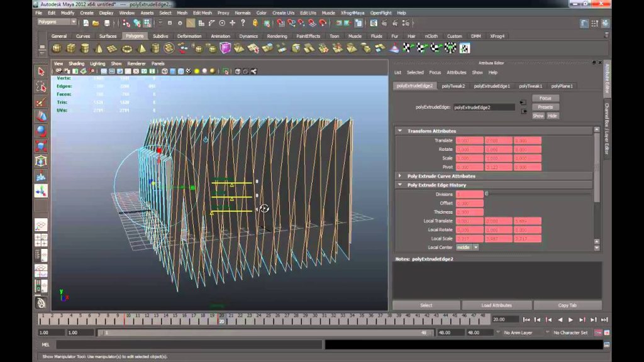Open the vertical Channel Box / Layer Editor tab

[x=607, y=128]
